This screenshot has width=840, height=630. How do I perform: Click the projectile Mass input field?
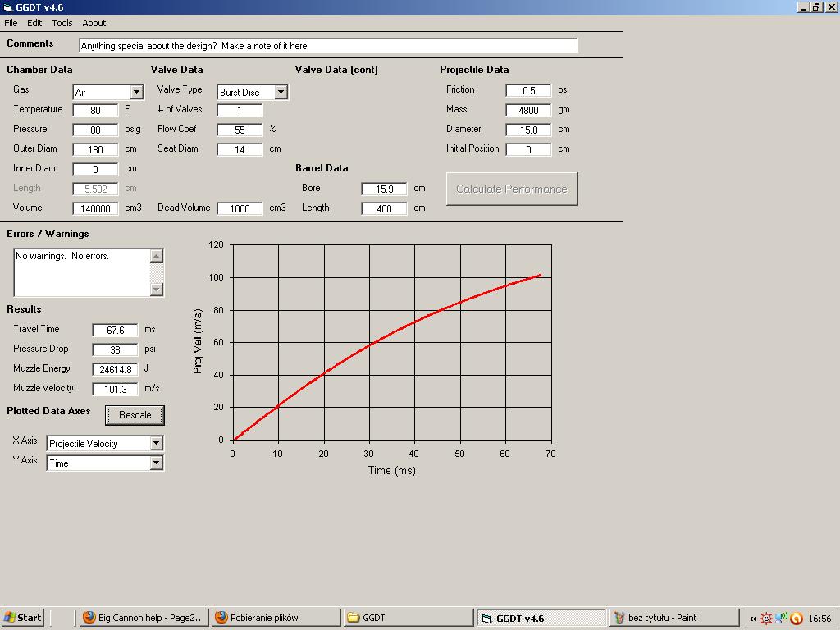tap(528, 110)
